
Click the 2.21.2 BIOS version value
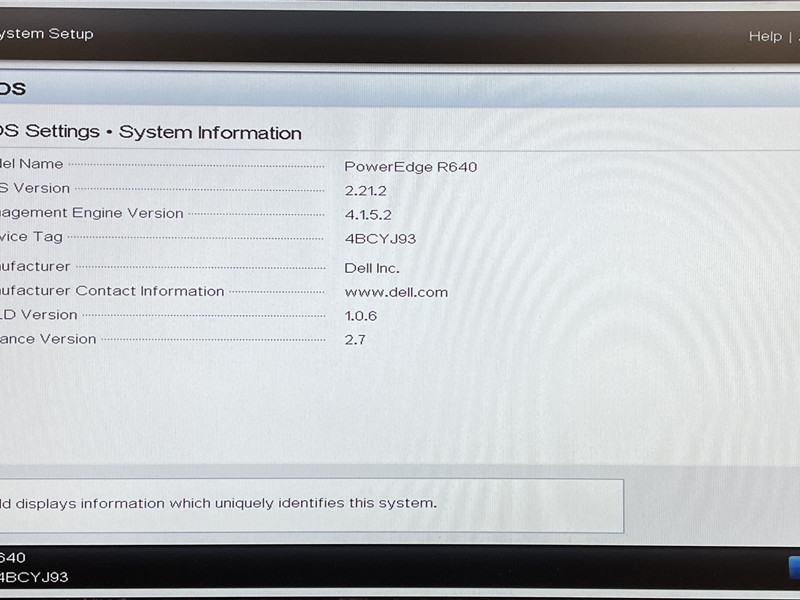[x=365, y=191]
